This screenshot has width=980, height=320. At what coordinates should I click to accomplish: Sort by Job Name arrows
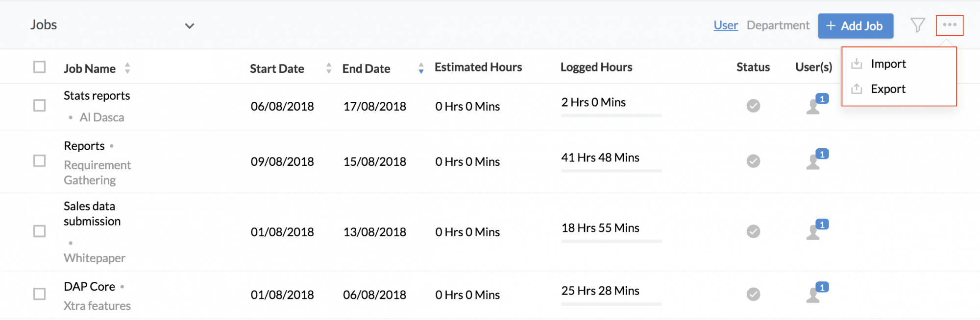[x=127, y=68]
